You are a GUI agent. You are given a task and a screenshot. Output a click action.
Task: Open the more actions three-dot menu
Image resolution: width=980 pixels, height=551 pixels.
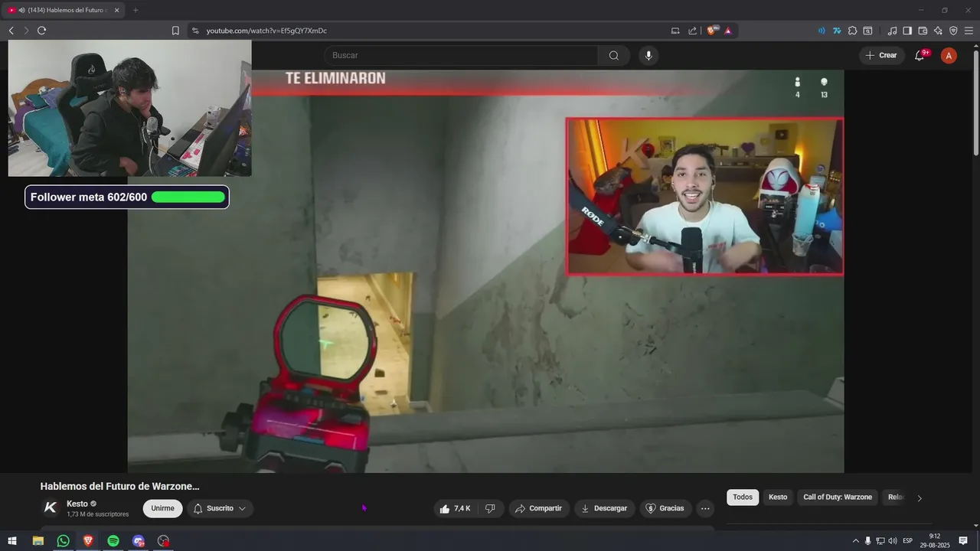tap(705, 508)
